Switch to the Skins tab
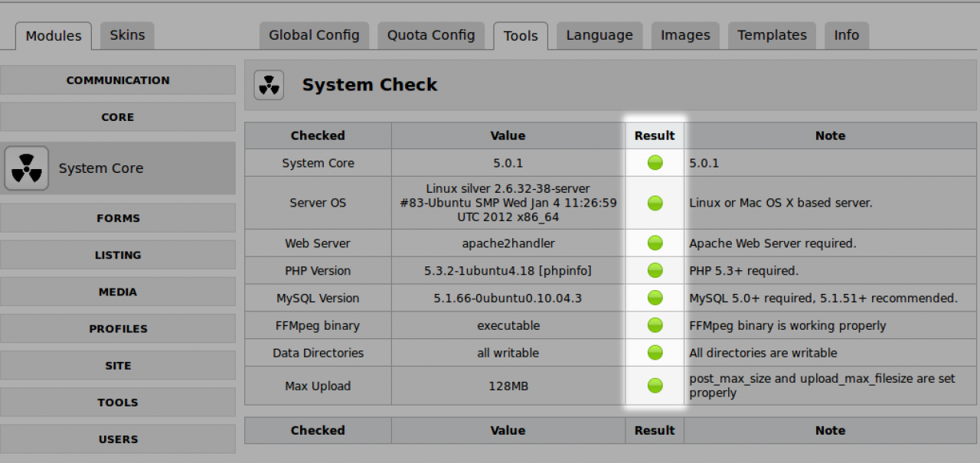 [x=127, y=35]
